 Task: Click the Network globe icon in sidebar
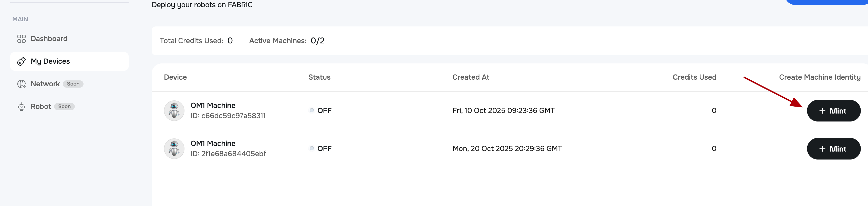pos(21,84)
